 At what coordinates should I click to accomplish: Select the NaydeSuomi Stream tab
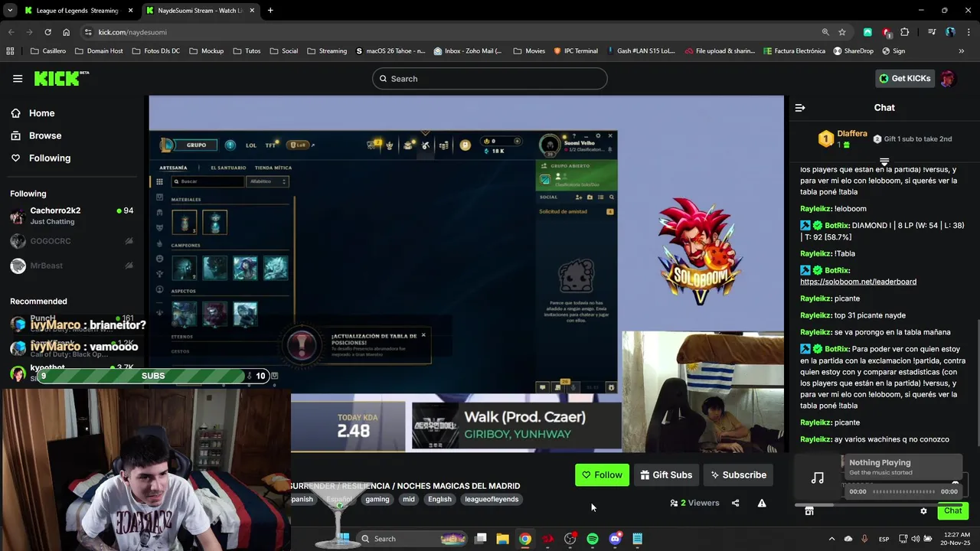coord(201,11)
